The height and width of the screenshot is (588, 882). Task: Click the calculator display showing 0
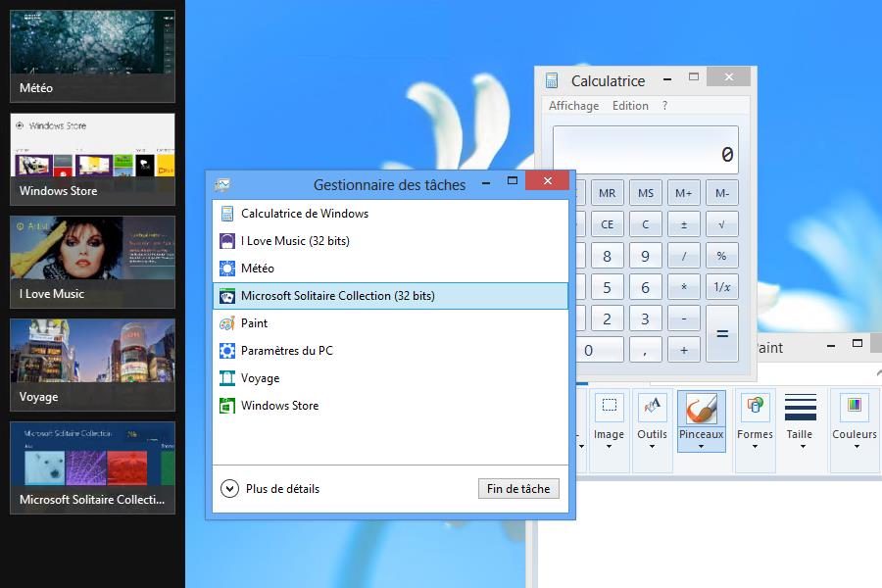646,150
